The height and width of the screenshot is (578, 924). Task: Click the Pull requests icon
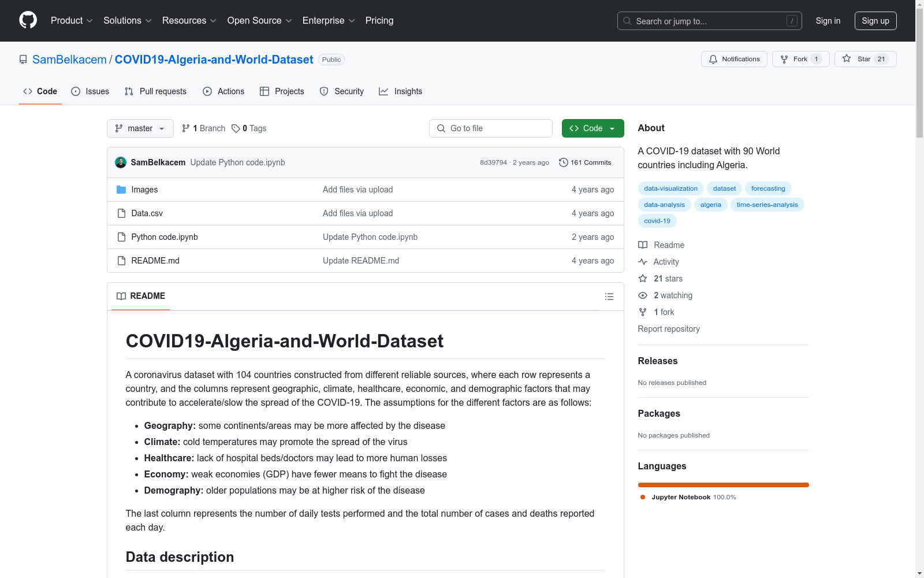[x=129, y=91]
